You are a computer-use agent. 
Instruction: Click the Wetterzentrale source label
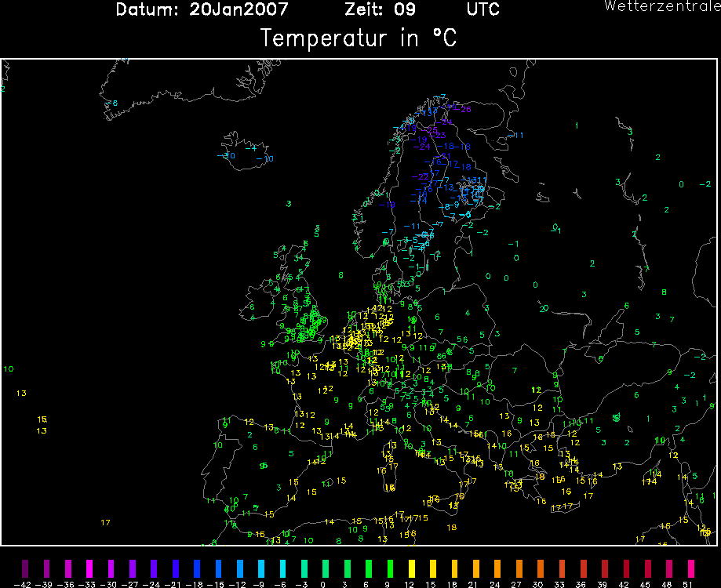point(662,6)
